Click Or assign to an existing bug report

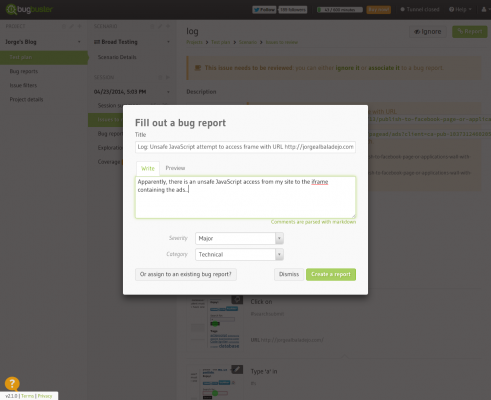pos(186,274)
